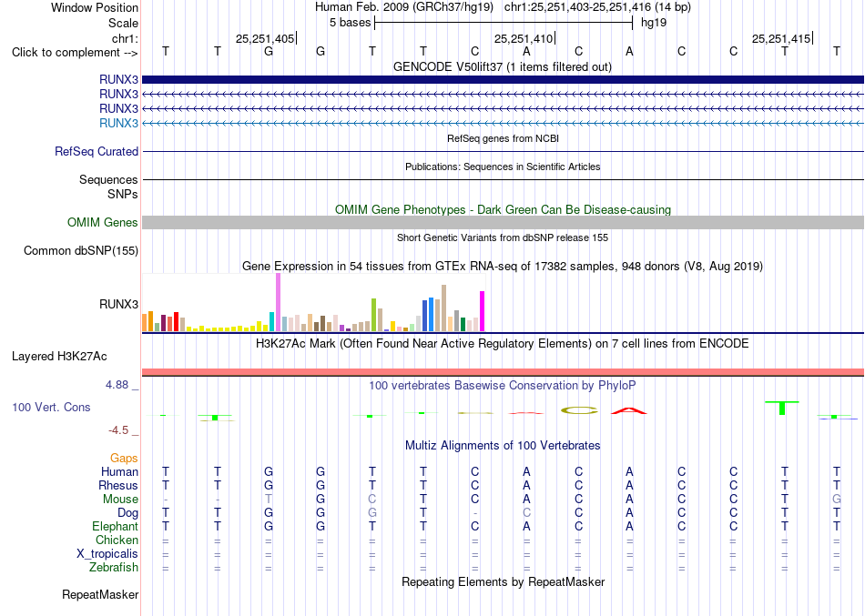
Task: Click the RUNX3 label beside the GTEx bars
Action: coord(118,304)
